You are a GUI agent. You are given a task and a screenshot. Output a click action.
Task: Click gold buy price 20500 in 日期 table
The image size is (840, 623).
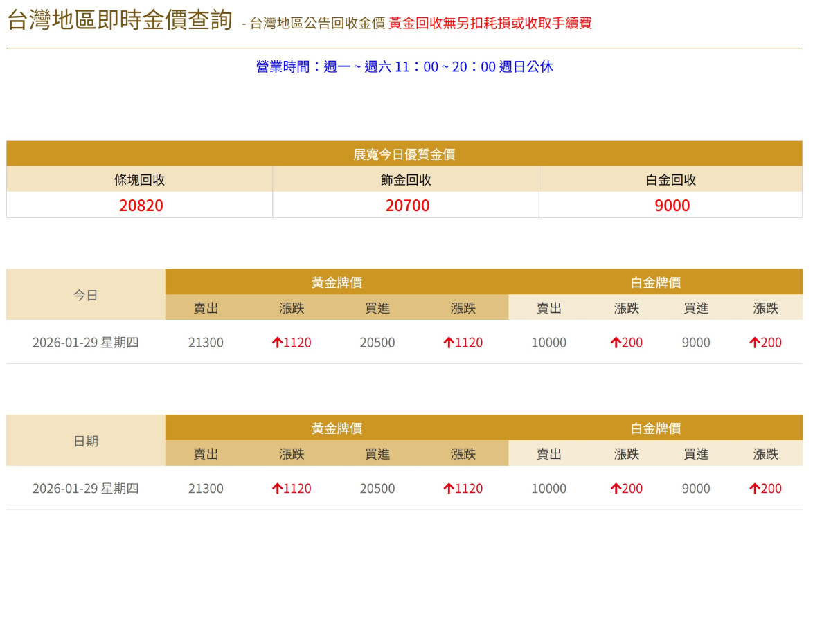click(377, 489)
